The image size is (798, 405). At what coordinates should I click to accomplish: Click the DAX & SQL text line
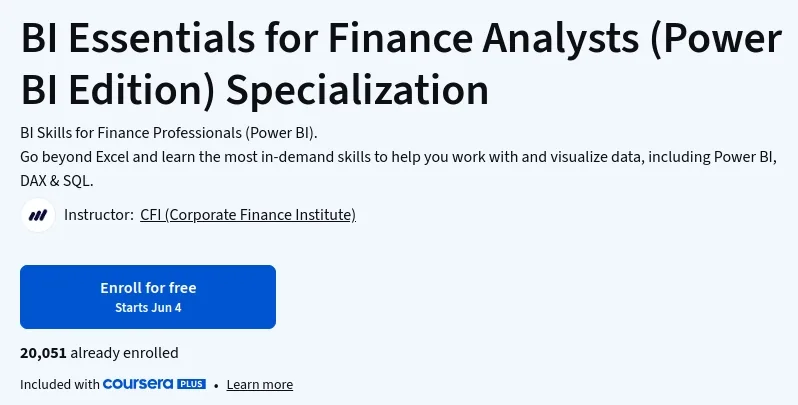(x=56, y=181)
